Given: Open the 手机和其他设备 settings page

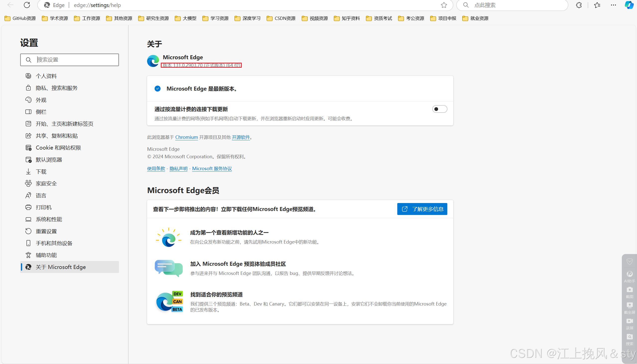Looking at the screenshot, I should pyautogui.click(x=69, y=243).
